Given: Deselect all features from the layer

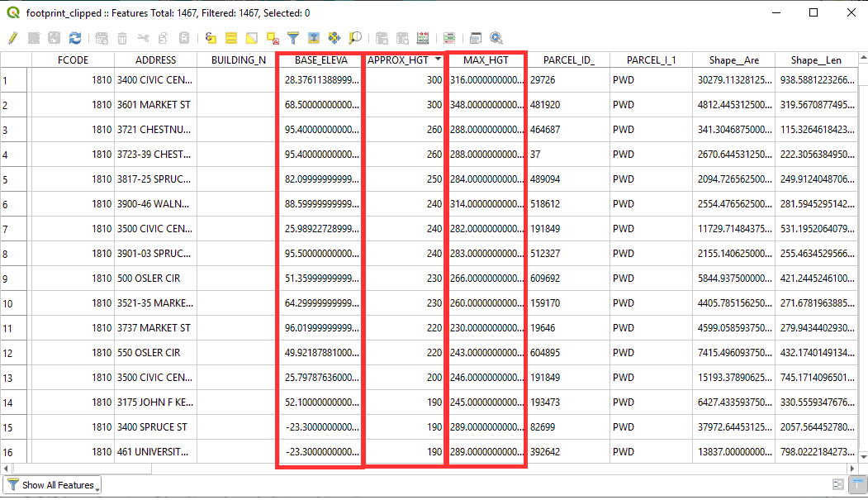Looking at the screenshot, I should pyautogui.click(x=273, y=38).
